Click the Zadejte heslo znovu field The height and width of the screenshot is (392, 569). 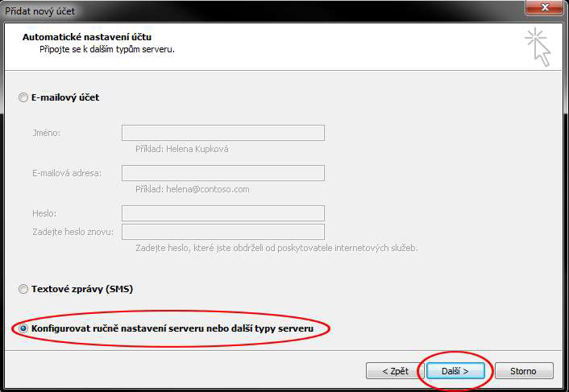pyautogui.click(x=222, y=232)
